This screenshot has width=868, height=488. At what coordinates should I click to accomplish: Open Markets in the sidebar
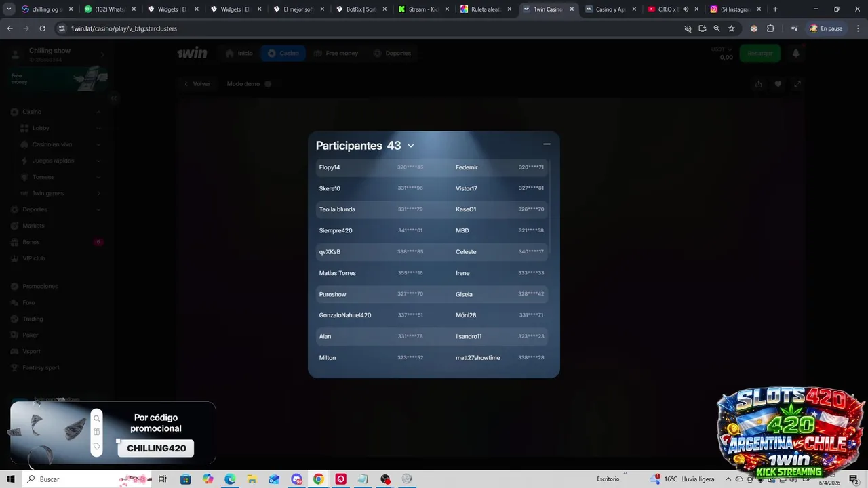33,226
